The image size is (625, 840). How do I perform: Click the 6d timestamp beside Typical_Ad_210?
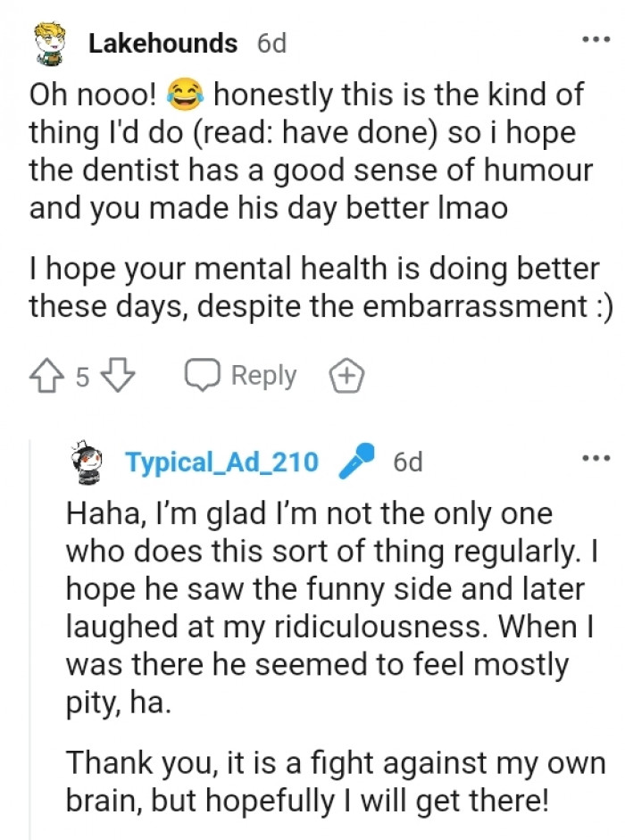[407, 462]
